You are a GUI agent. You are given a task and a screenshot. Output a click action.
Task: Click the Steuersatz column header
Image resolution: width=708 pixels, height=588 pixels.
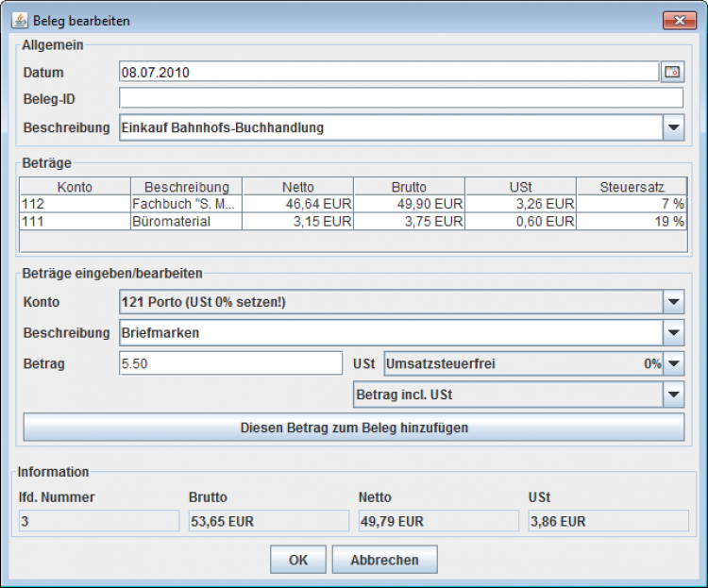632,187
